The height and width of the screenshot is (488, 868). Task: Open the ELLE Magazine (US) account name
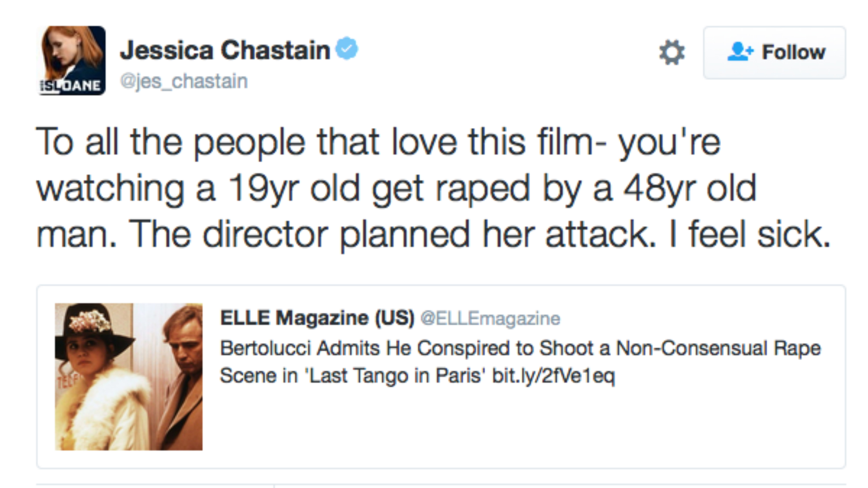pos(317,318)
